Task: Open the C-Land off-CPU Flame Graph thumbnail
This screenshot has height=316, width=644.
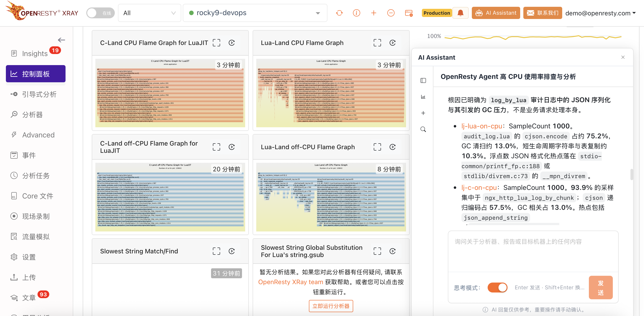Action: point(170,197)
